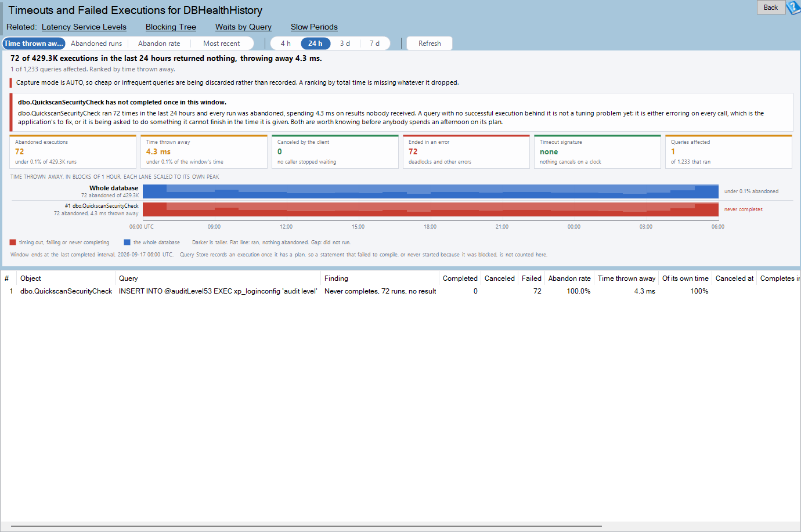
Task: Open the 'Ended in an error' card
Action: (466, 152)
